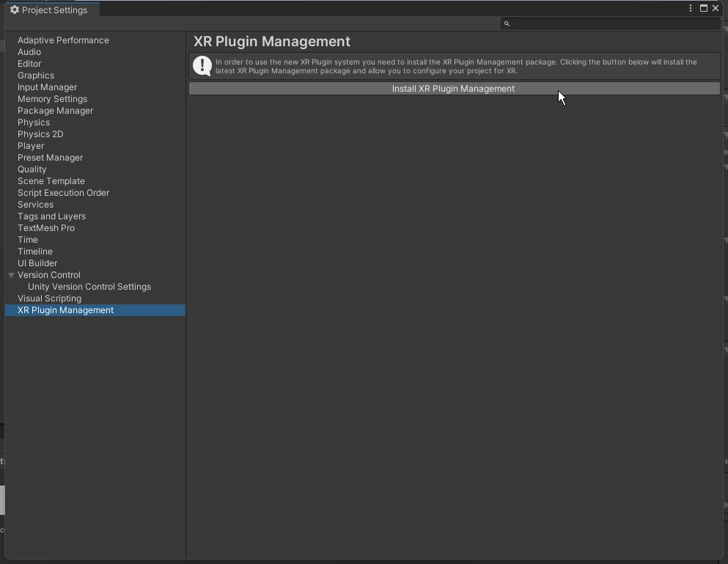Click the Install XR Plugin Management button

(454, 89)
